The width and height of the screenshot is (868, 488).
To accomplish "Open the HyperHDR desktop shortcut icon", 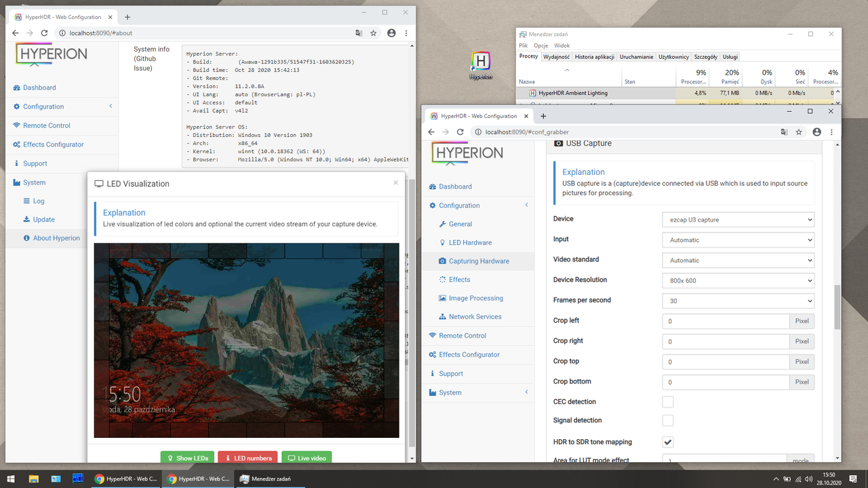I will (x=481, y=64).
